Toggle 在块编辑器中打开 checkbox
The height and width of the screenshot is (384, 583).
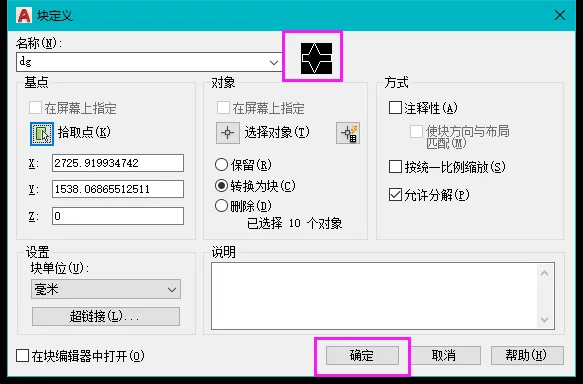click(x=23, y=356)
